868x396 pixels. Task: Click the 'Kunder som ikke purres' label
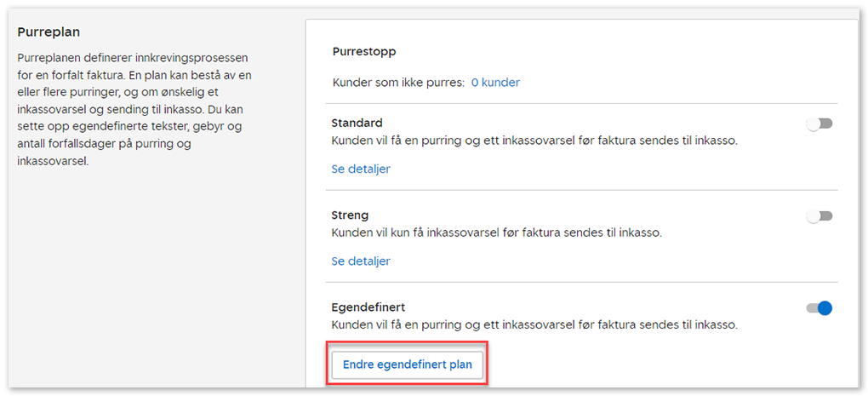[x=397, y=83]
